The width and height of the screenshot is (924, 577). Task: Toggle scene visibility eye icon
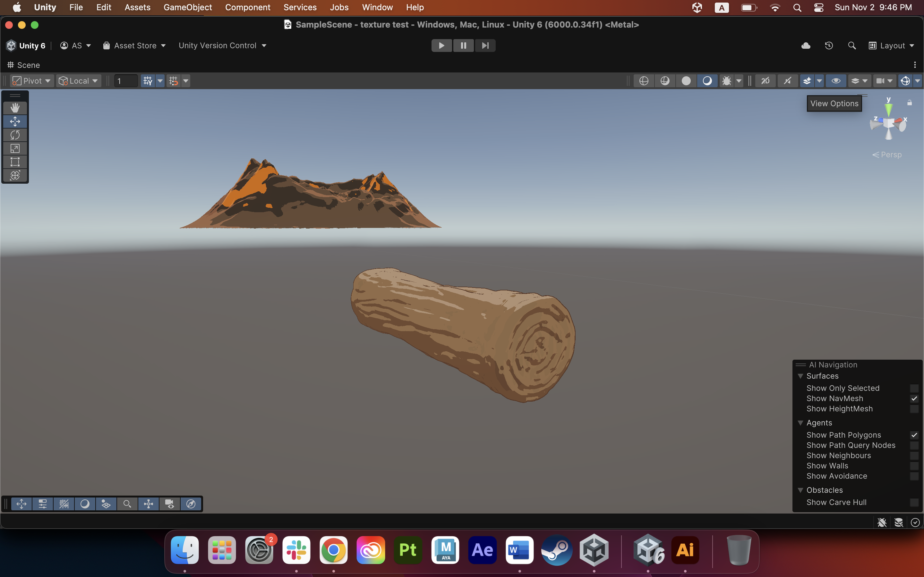[835, 81]
